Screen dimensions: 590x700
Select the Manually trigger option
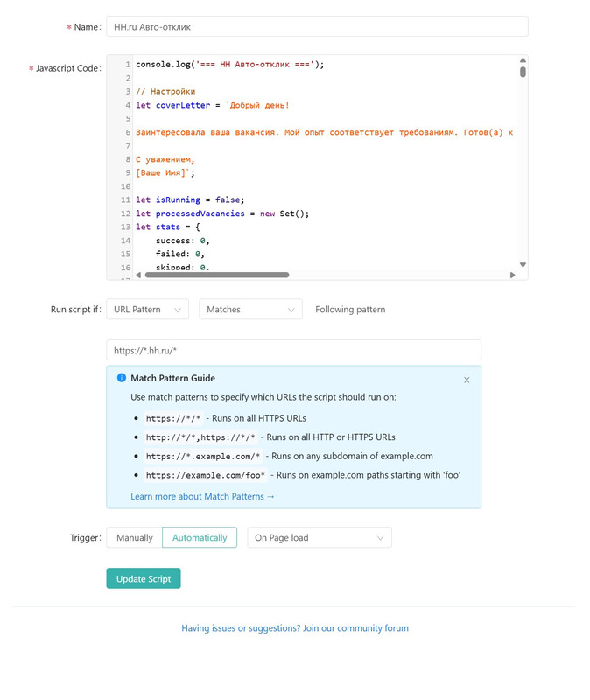click(x=135, y=538)
